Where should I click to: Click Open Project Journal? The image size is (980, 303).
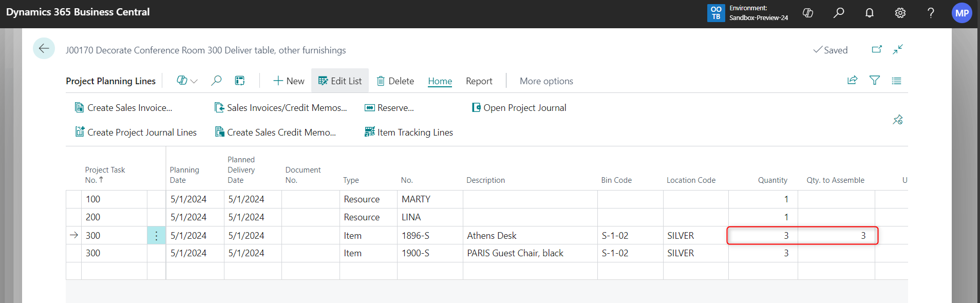click(x=519, y=108)
